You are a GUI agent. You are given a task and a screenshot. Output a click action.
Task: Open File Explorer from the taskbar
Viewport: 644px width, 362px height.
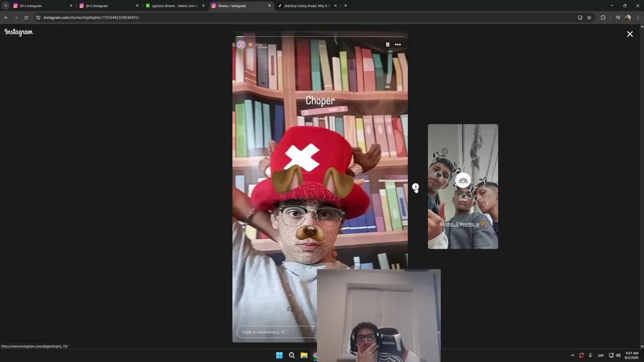point(304,355)
